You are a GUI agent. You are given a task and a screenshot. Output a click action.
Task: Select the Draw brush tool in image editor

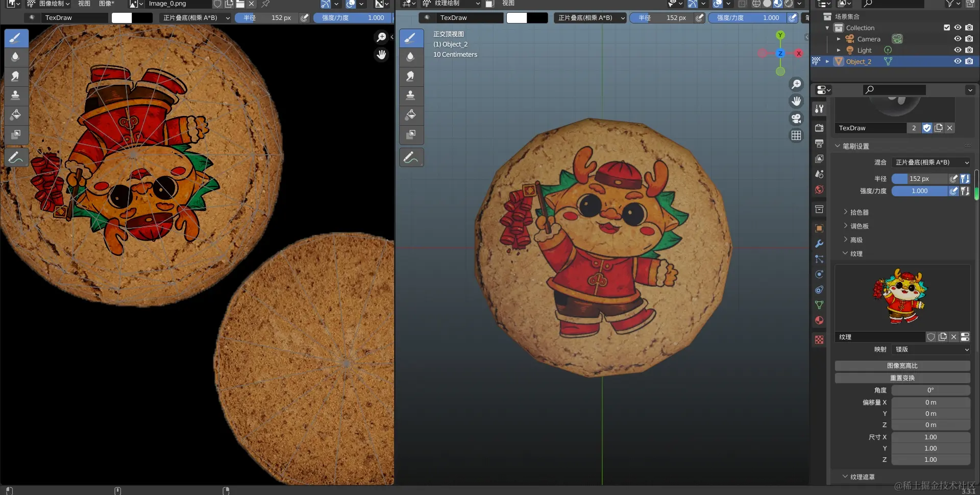tap(16, 38)
